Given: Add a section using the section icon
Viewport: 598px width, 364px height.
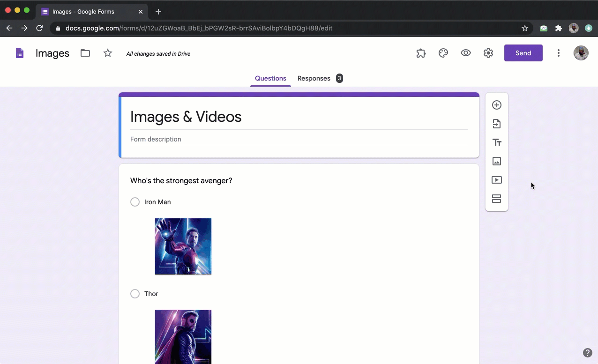Looking at the screenshot, I should pyautogui.click(x=497, y=199).
